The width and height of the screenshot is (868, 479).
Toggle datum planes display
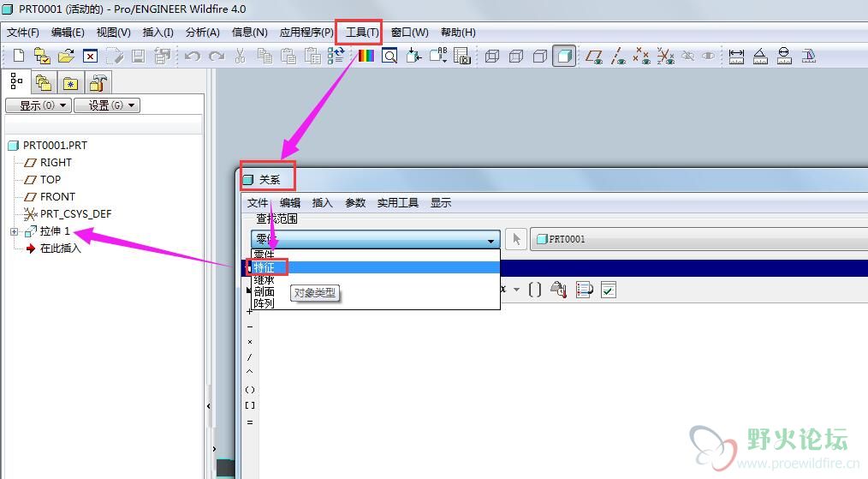pyautogui.click(x=595, y=56)
